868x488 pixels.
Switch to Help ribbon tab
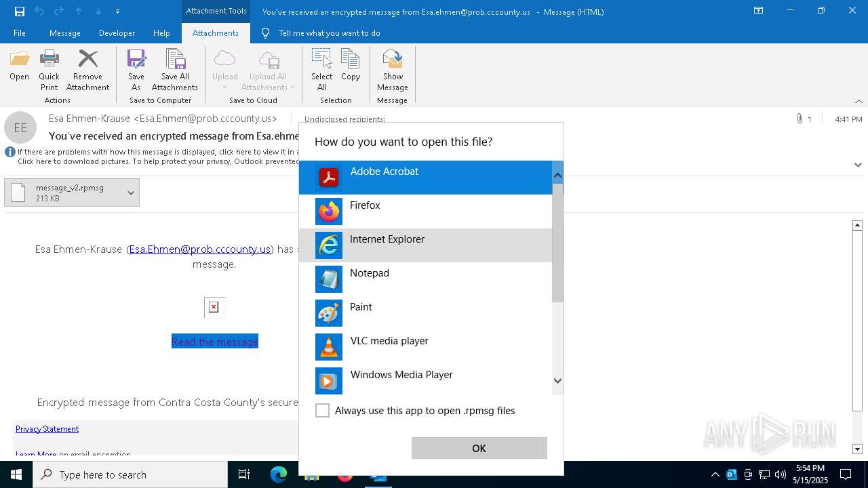coord(161,33)
